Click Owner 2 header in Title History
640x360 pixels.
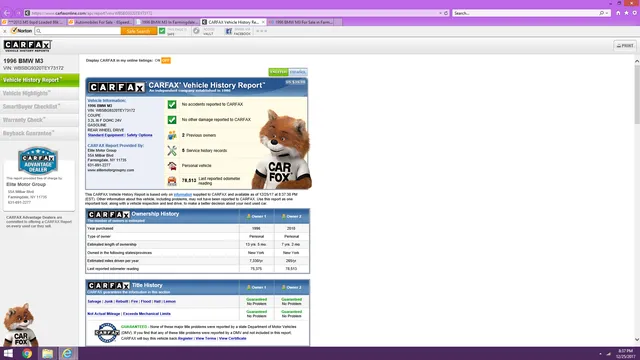(291, 287)
